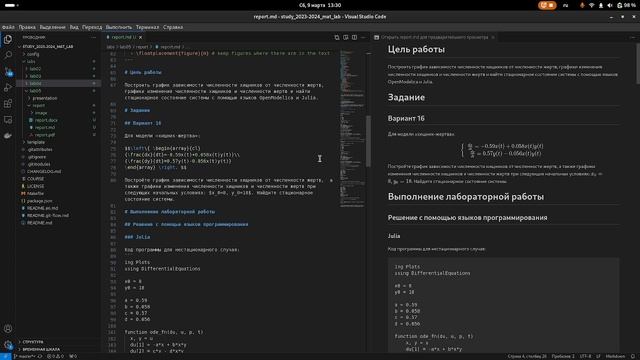Open Changes icon in the editor toolbar

(337, 37)
